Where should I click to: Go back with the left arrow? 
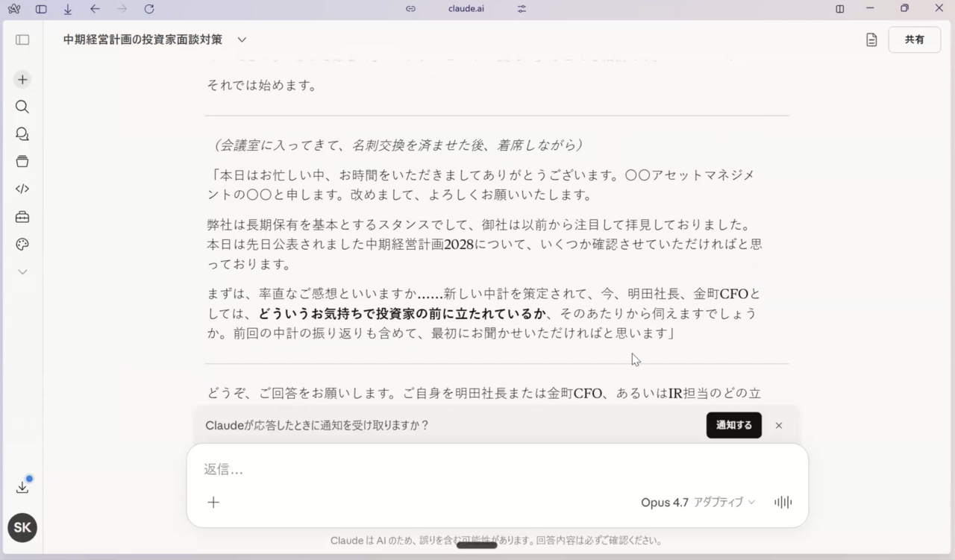95,9
